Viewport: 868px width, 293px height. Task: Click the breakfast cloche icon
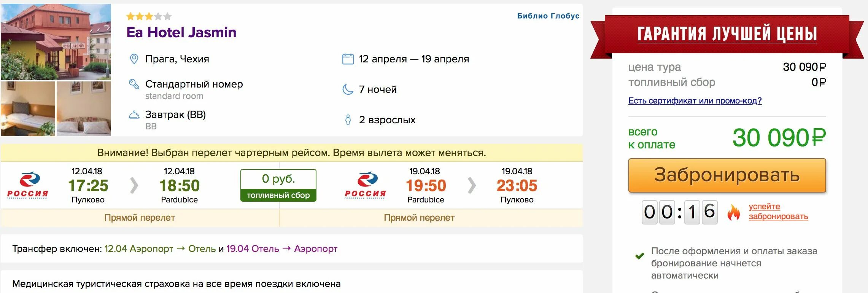click(x=134, y=115)
